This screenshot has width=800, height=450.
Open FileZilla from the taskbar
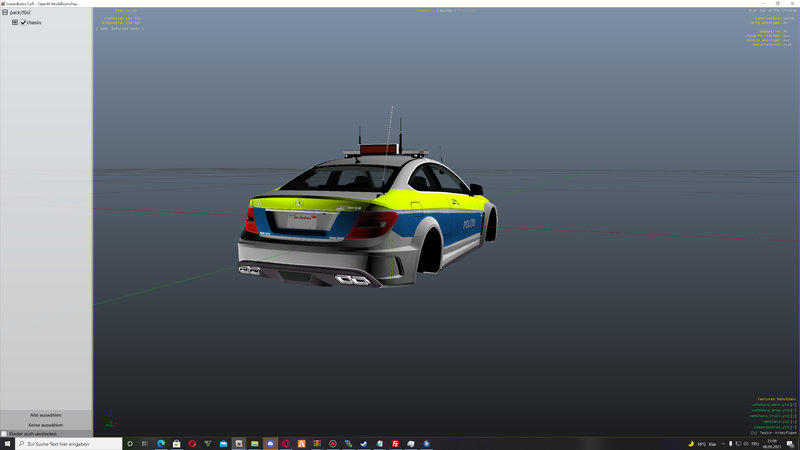[395, 444]
